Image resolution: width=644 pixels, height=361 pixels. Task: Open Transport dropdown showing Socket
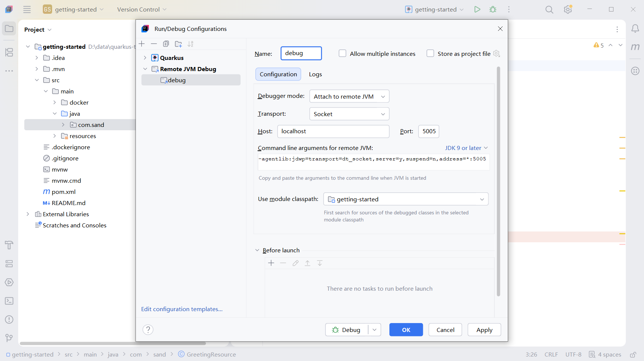click(349, 114)
